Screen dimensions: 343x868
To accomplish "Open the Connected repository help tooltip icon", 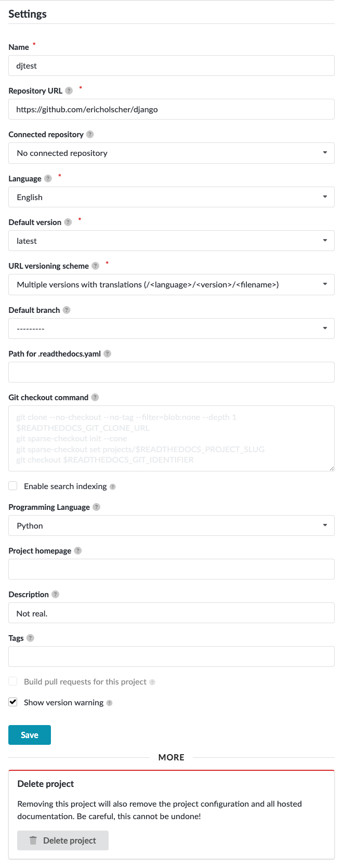I will point(90,134).
